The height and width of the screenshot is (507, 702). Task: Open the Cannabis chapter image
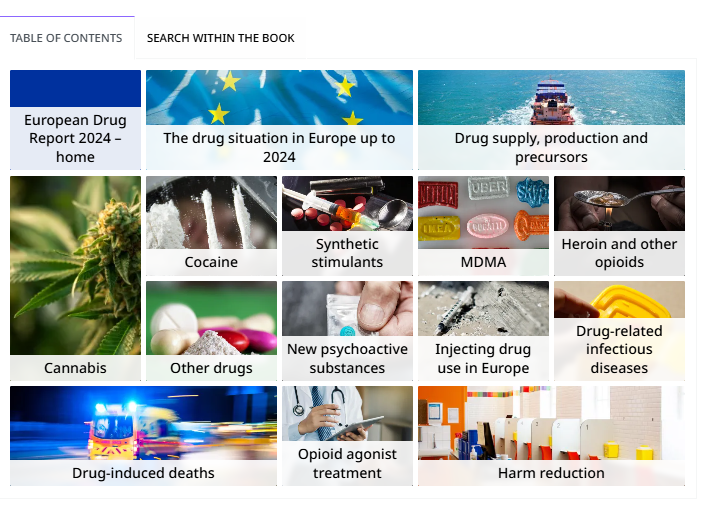tap(75, 266)
